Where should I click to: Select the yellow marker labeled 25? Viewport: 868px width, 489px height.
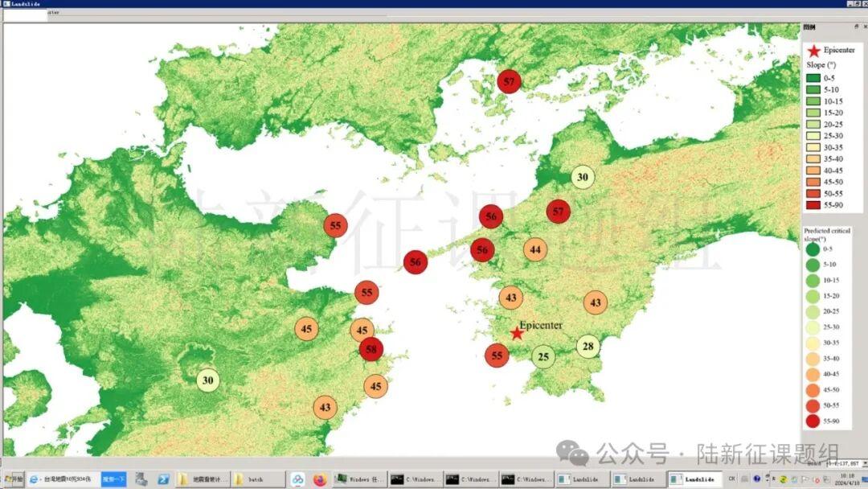click(543, 356)
